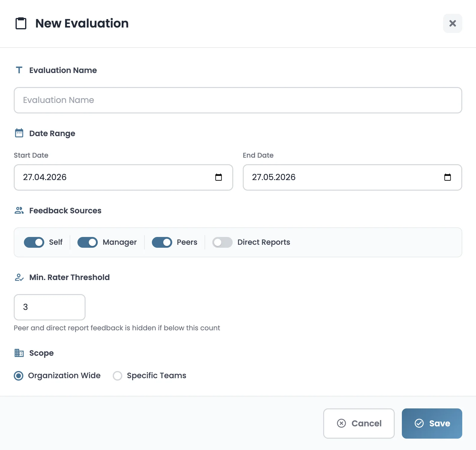Switch off the Peers feedback toggle

[x=162, y=242]
